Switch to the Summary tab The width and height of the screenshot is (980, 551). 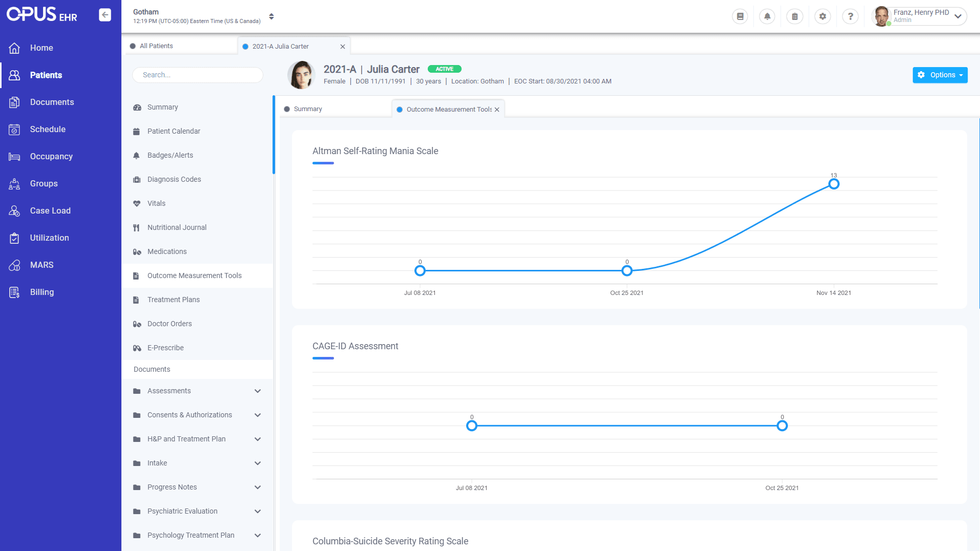click(307, 109)
